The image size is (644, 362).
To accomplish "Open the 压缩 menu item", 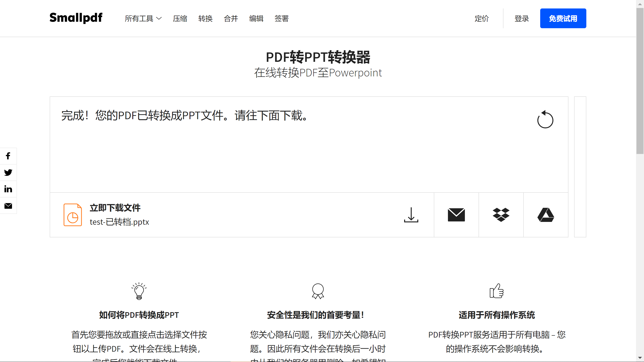I will (x=180, y=19).
